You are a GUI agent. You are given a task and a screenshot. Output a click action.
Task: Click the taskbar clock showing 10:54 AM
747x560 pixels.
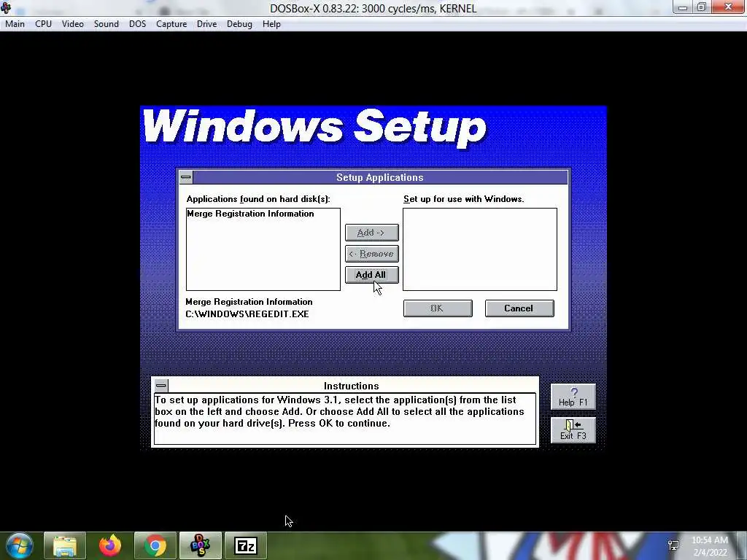click(710, 540)
